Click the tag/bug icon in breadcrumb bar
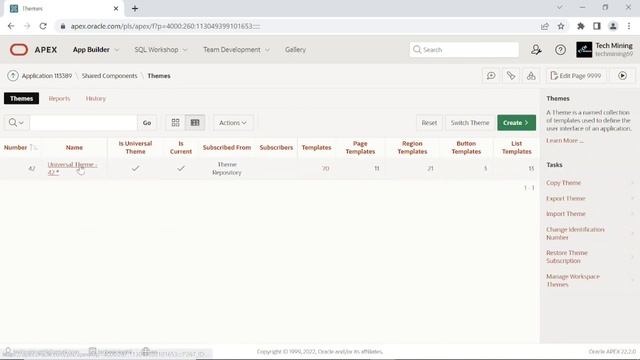The image size is (640, 360). tap(511, 76)
